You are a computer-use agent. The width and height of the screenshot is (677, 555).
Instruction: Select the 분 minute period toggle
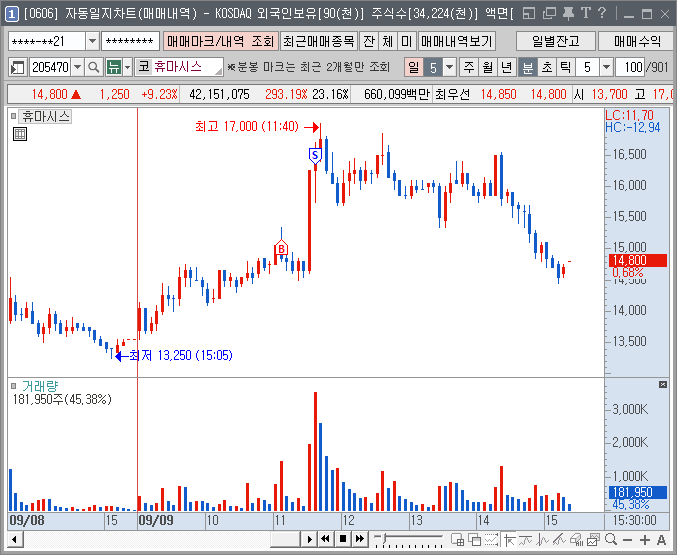point(527,67)
